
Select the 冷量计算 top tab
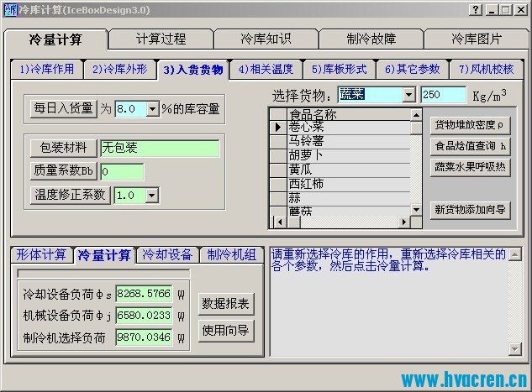click(55, 40)
